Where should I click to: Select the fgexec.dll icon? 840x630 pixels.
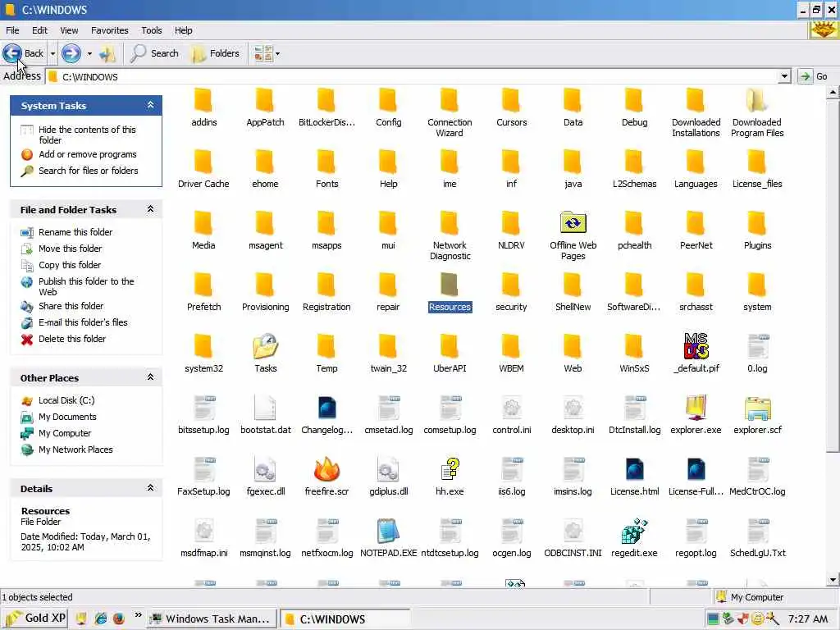(x=265, y=468)
